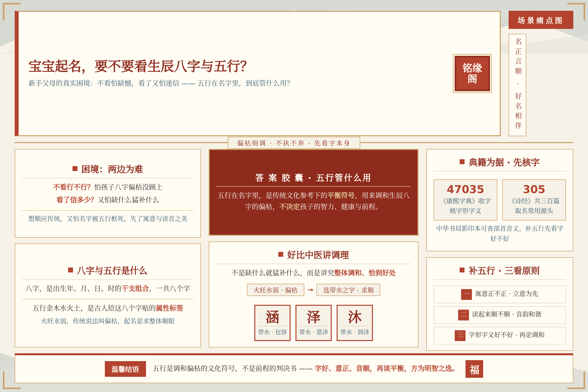
Task: Click the 温馨结语 label
Action: [x=125, y=369]
